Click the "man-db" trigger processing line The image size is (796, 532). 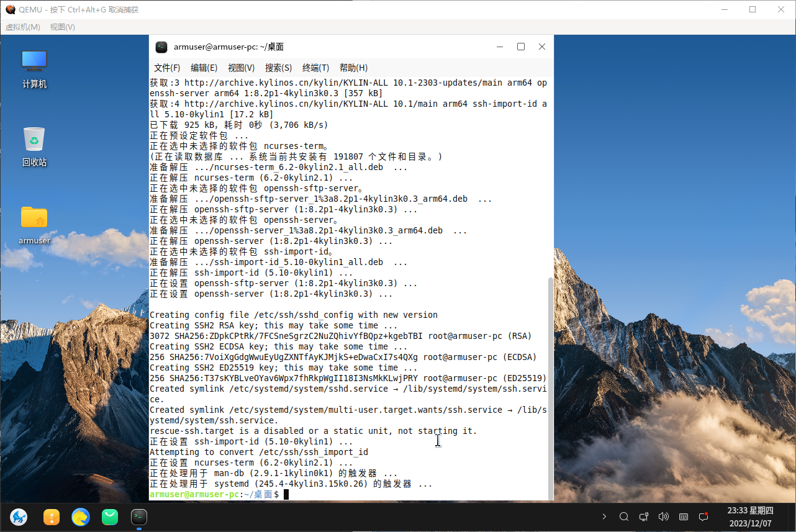point(274,473)
